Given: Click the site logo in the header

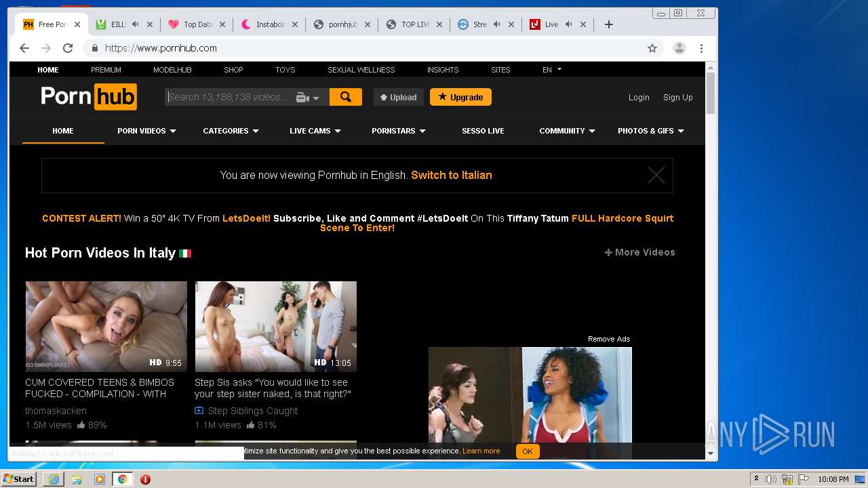Looking at the screenshot, I should click(89, 97).
